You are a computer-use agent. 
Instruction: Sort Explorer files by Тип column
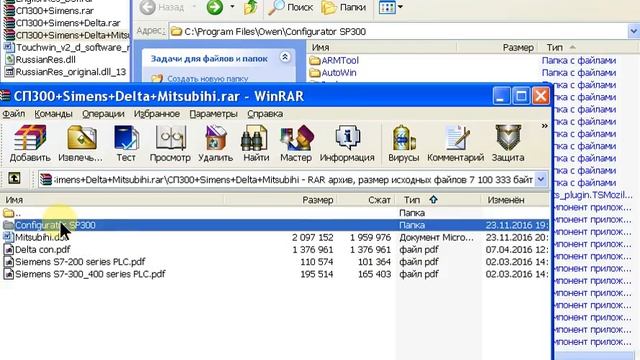coord(589,48)
